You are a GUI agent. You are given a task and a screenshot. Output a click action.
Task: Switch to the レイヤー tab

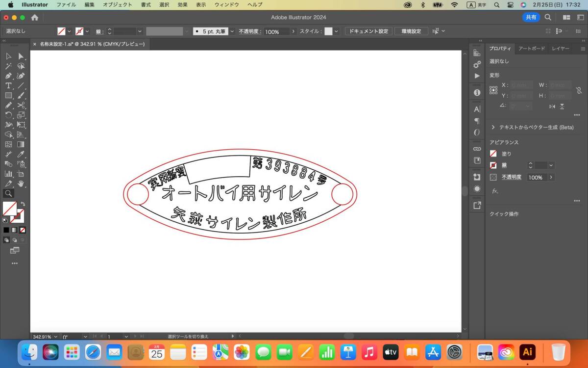[x=560, y=49]
